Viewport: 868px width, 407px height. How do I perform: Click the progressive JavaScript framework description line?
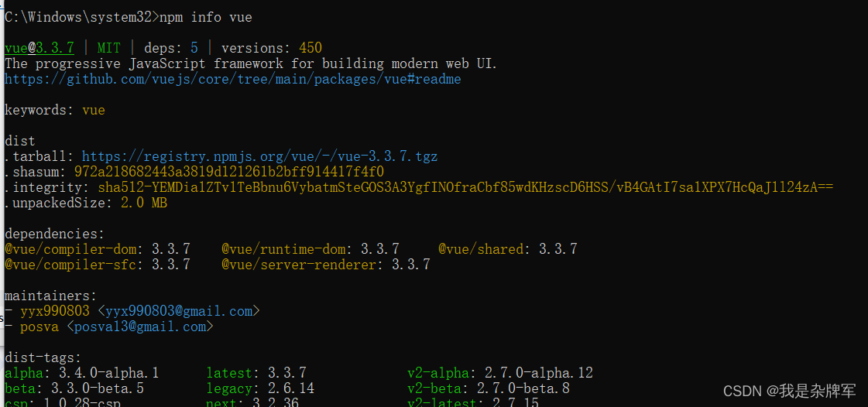pyautogui.click(x=251, y=63)
